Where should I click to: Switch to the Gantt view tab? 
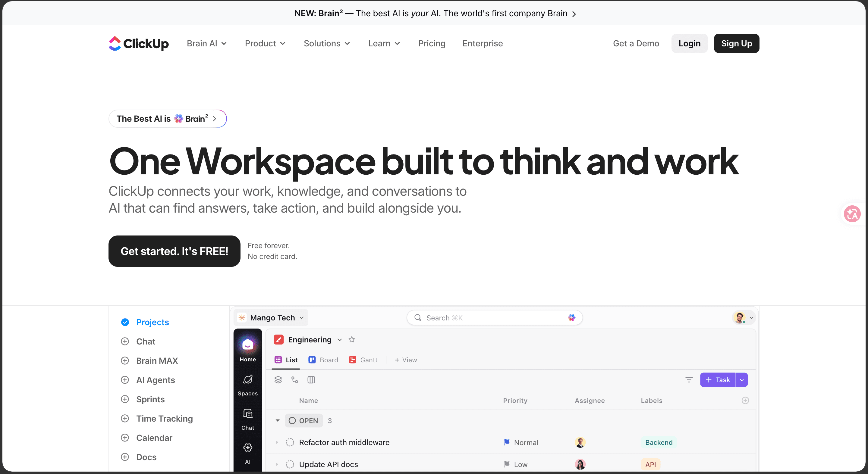click(x=363, y=360)
